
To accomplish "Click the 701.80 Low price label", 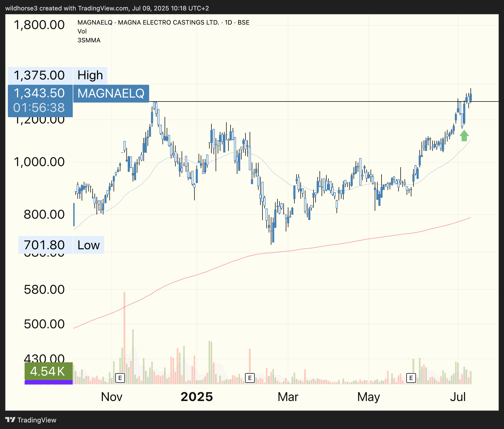I will click(x=46, y=245).
